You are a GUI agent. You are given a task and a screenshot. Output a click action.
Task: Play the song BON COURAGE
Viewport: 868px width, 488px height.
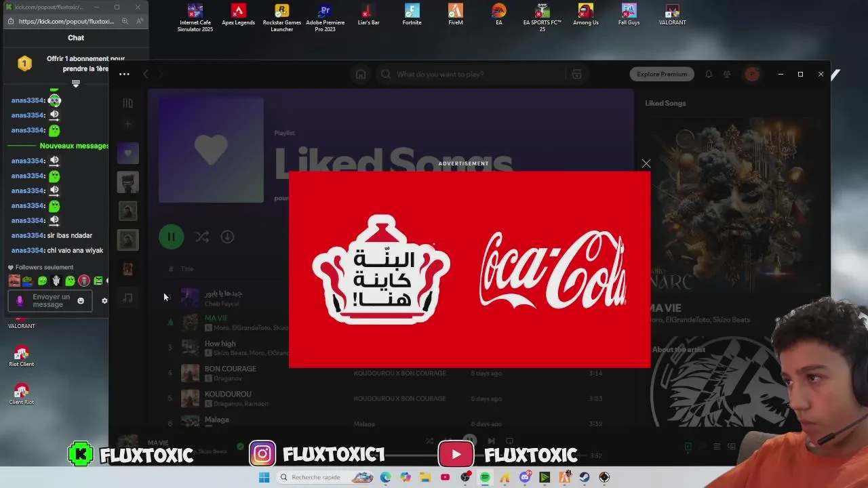coord(231,369)
